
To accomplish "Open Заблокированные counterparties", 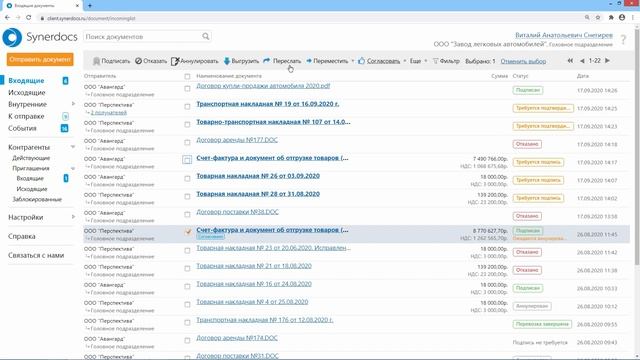I will (37, 200).
